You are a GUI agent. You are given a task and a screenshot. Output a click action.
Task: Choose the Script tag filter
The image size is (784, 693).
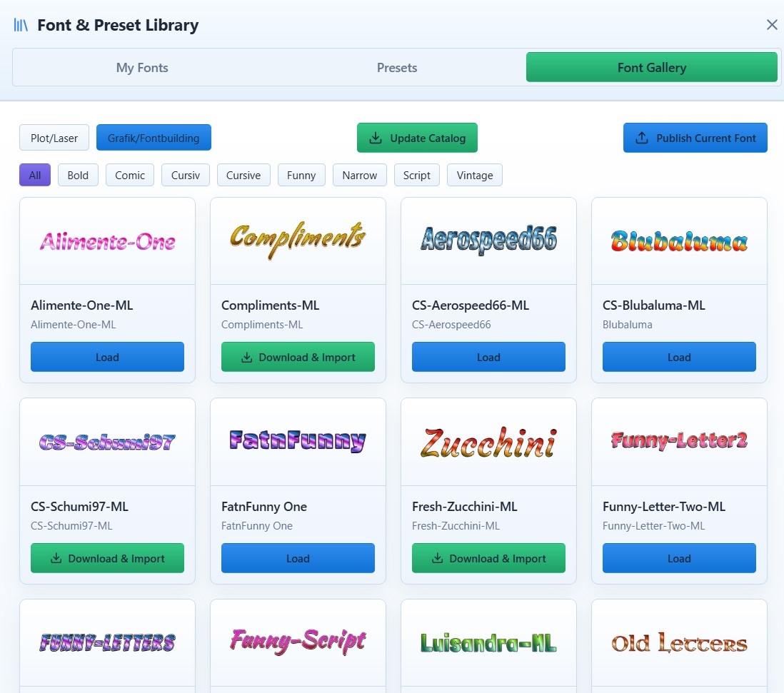click(416, 175)
